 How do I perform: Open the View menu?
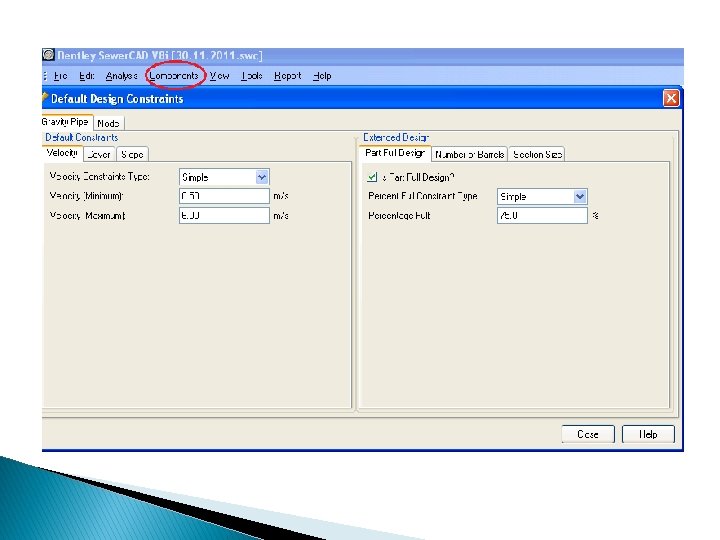click(219, 76)
